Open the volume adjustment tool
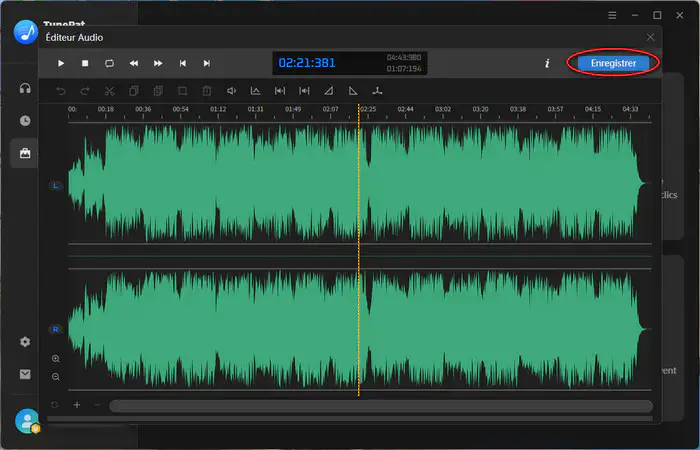Viewport: 700px width, 450px height. [231, 91]
